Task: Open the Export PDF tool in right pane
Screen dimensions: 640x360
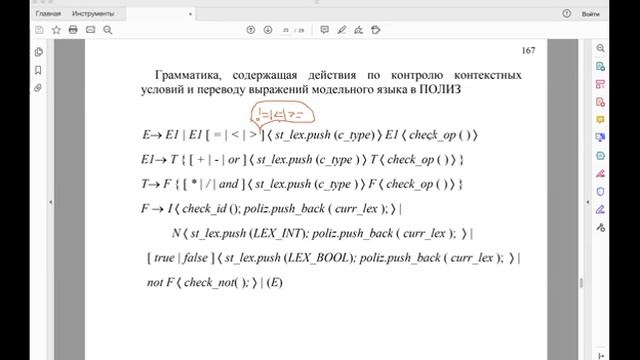Action: tap(600, 66)
